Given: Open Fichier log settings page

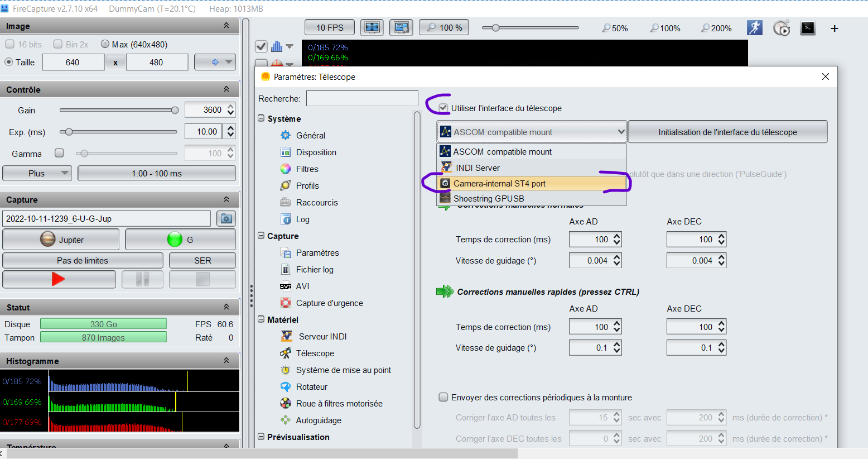Looking at the screenshot, I should coord(315,269).
